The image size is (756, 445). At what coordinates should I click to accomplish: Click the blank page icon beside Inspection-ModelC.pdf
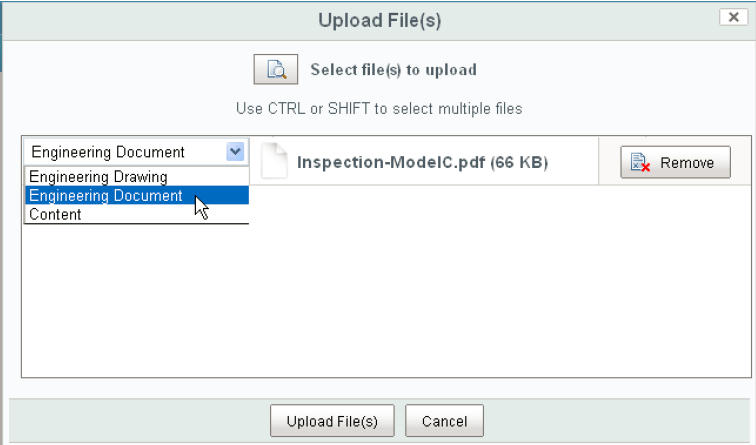(x=274, y=162)
